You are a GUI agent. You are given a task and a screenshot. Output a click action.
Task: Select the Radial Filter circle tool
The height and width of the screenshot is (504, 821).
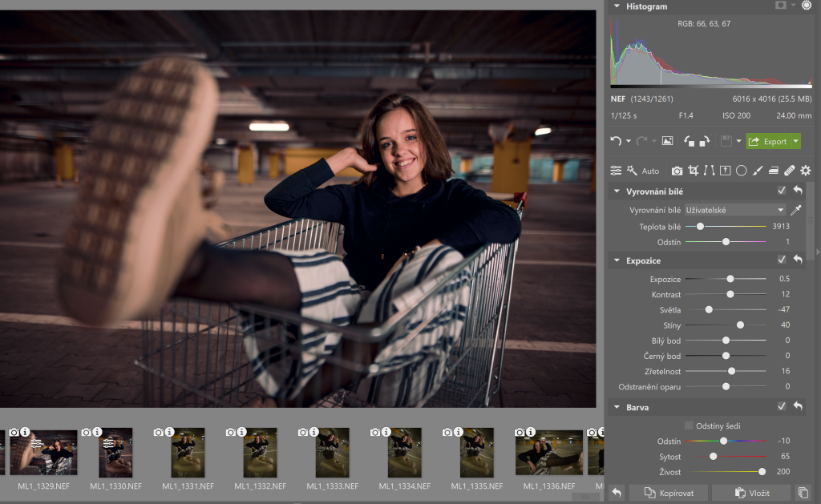(x=742, y=171)
